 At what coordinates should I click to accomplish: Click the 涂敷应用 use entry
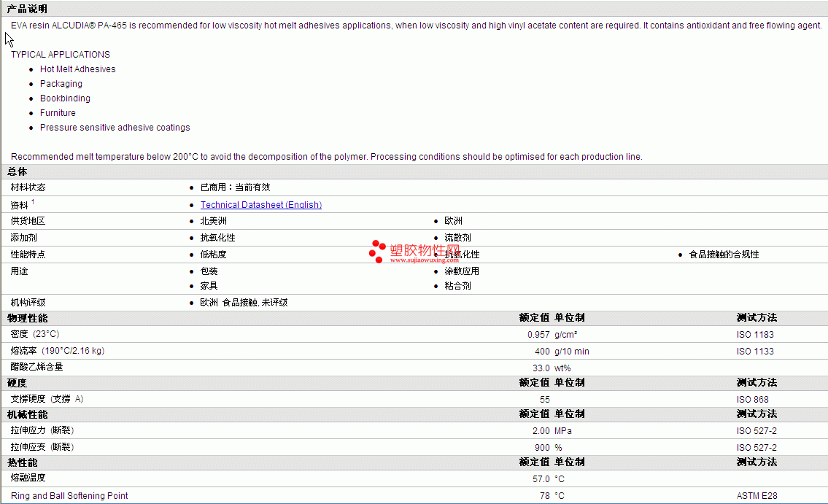click(x=462, y=271)
